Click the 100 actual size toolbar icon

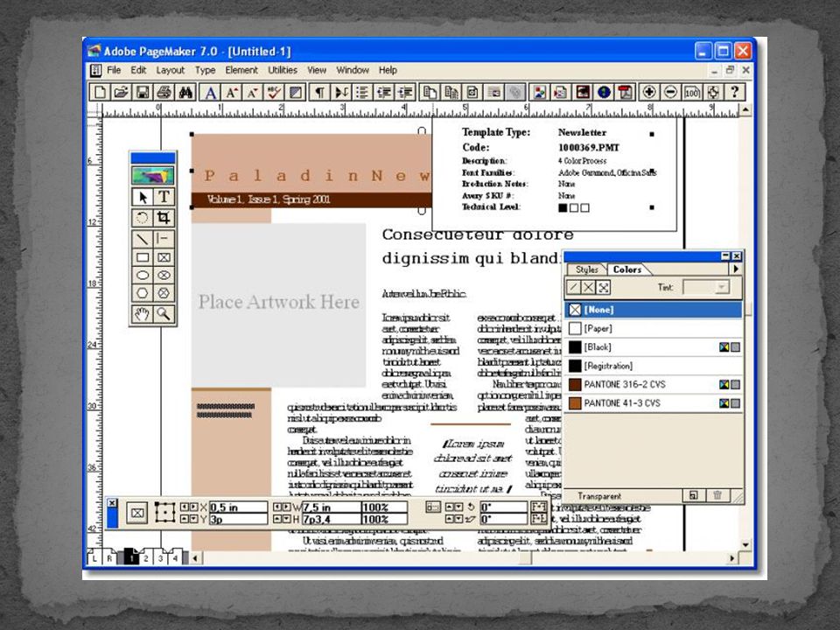tap(691, 92)
